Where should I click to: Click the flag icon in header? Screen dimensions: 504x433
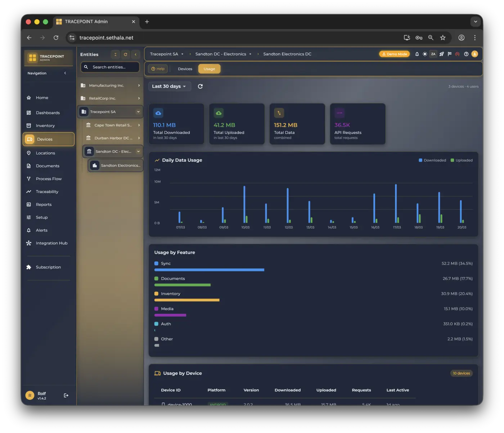(449, 54)
